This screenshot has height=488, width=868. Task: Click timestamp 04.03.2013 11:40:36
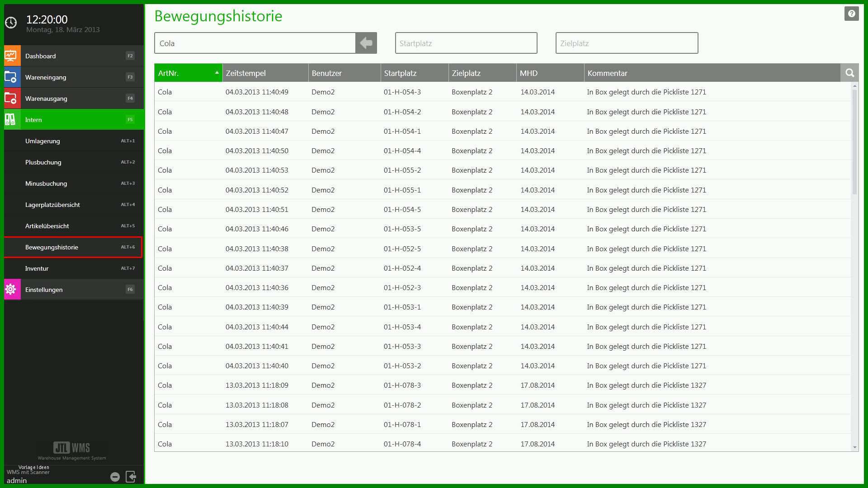[257, 287]
